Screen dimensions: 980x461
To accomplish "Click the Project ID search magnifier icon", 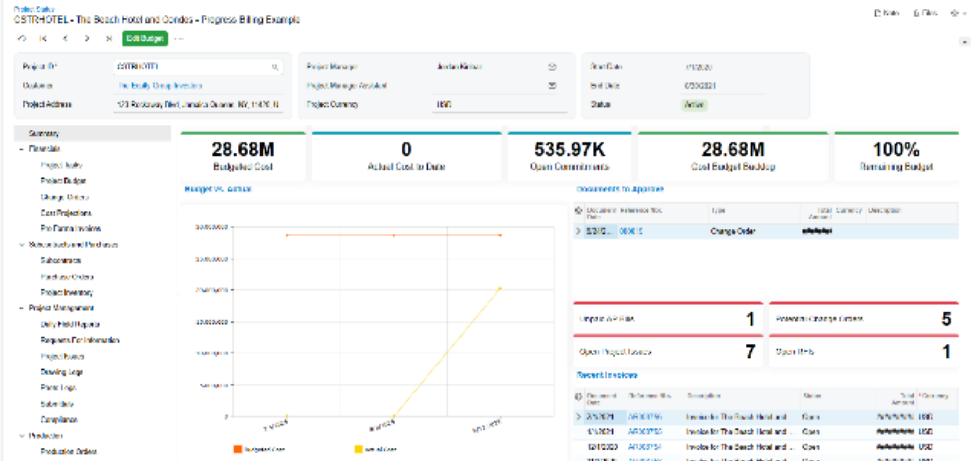I will [275, 67].
